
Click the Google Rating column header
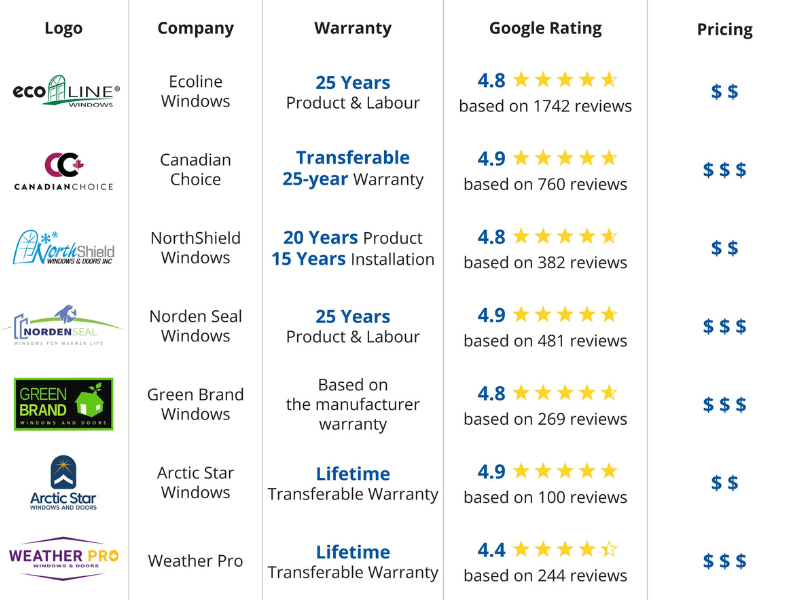tap(545, 28)
